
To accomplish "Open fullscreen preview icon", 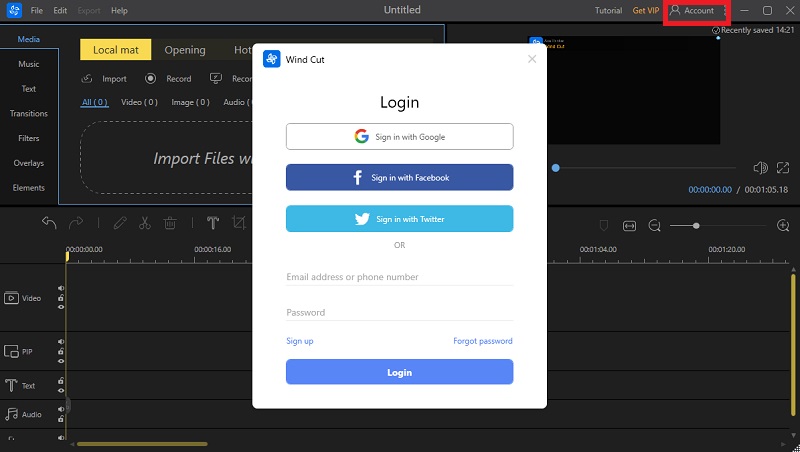I will pyautogui.click(x=783, y=168).
